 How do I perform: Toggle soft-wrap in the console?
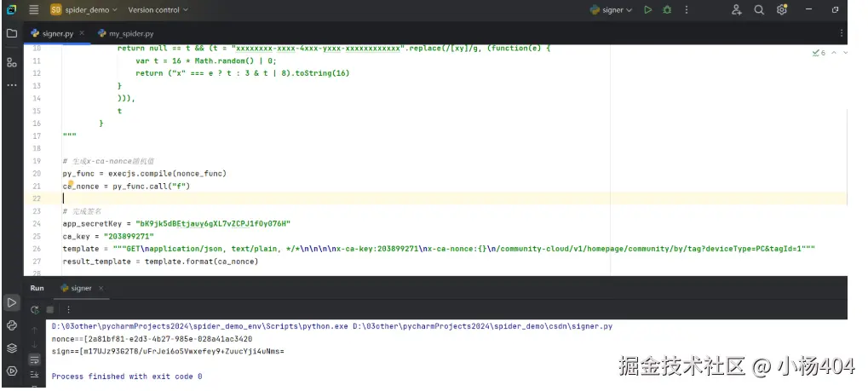[35, 360]
